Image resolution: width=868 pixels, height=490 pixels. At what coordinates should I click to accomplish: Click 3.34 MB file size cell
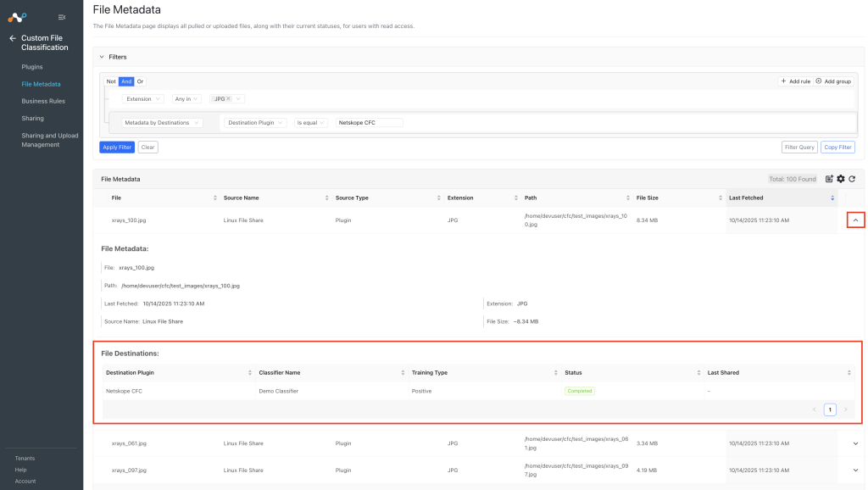pyautogui.click(x=647, y=443)
